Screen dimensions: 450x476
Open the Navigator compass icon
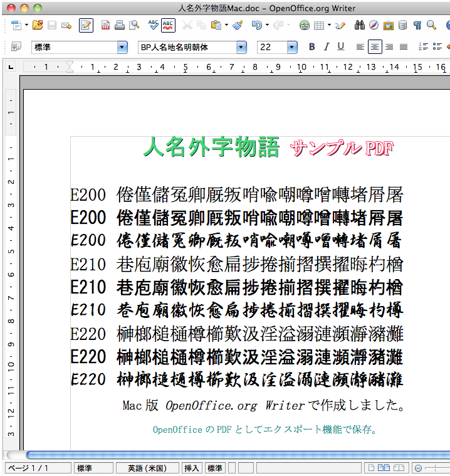coord(374,25)
